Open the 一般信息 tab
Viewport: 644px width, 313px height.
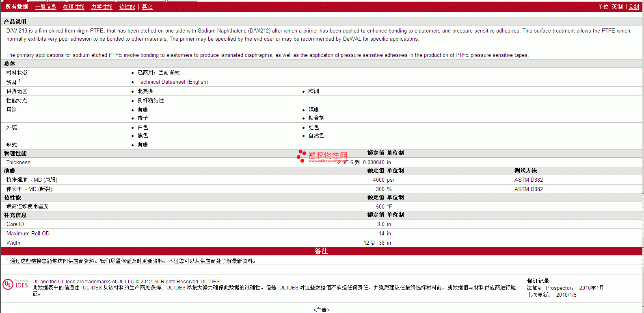(x=45, y=7)
